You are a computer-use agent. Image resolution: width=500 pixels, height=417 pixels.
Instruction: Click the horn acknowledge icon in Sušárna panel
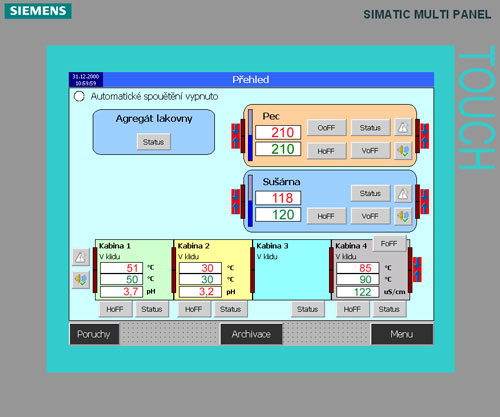pyautogui.click(x=403, y=216)
